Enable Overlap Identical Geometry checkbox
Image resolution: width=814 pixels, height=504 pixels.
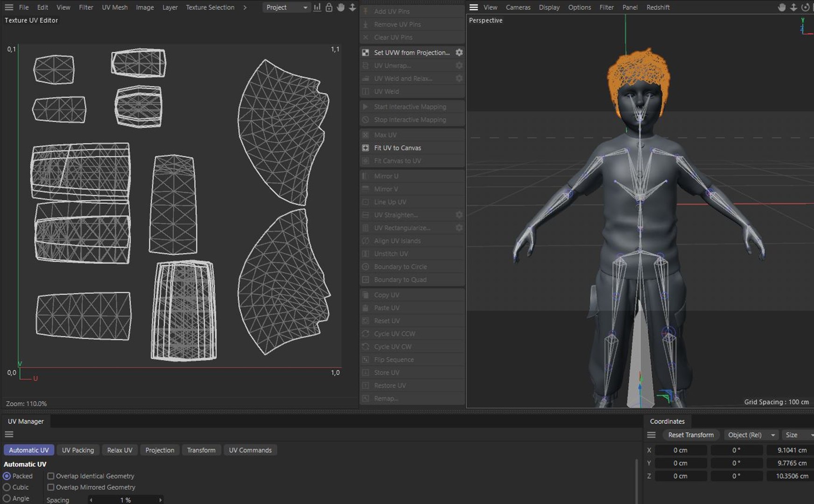(51, 476)
